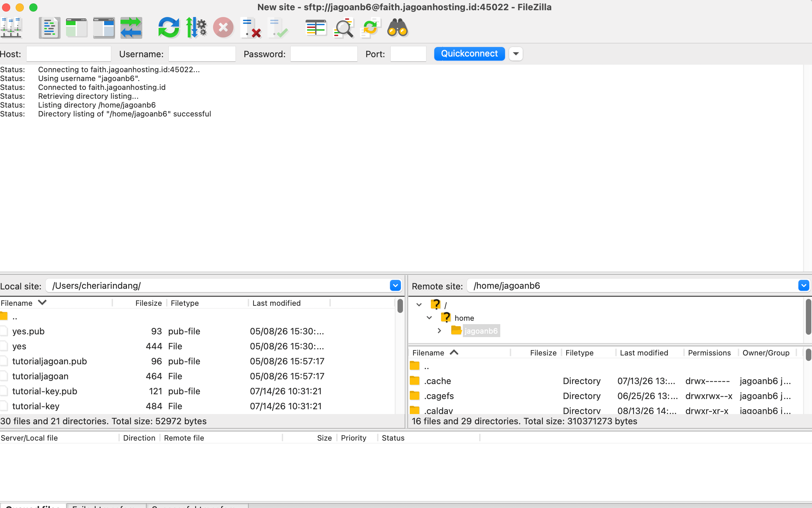The height and width of the screenshot is (508, 812).
Task: Cancel current operation red icon
Action: pyautogui.click(x=223, y=28)
